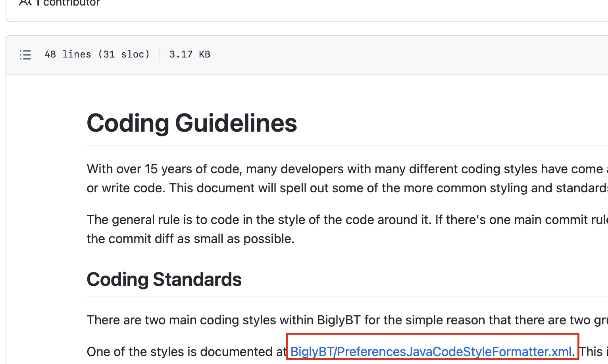Viewport: 608px width, 364px height.
Task: Click the Coding Guidelines heading
Action: pyautogui.click(x=192, y=123)
